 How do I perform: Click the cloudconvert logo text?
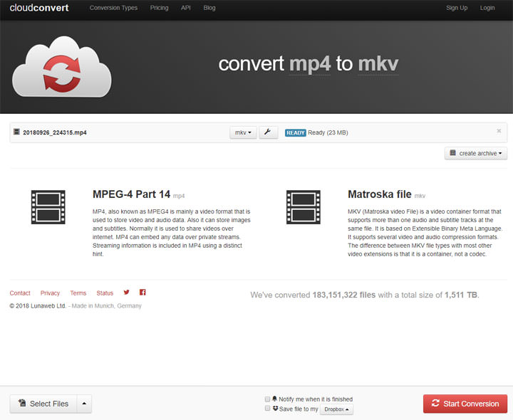click(39, 8)
